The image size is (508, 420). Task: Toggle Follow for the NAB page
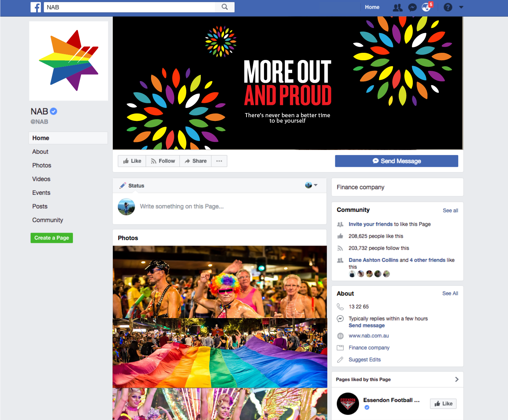tap(163, 161)
